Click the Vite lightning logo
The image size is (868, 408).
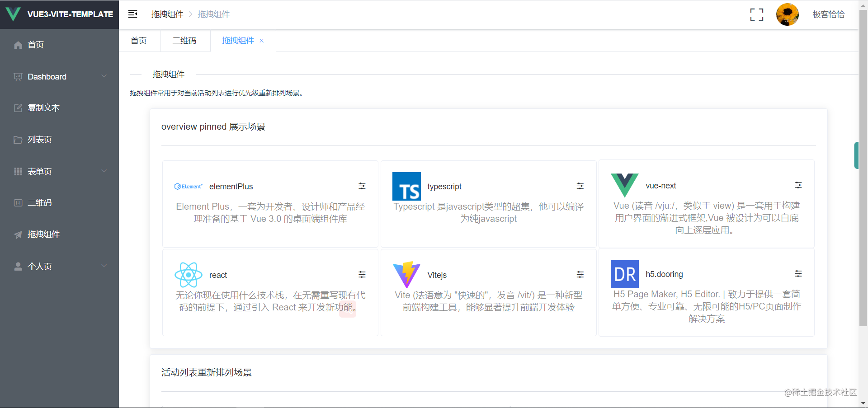point(406,275)
